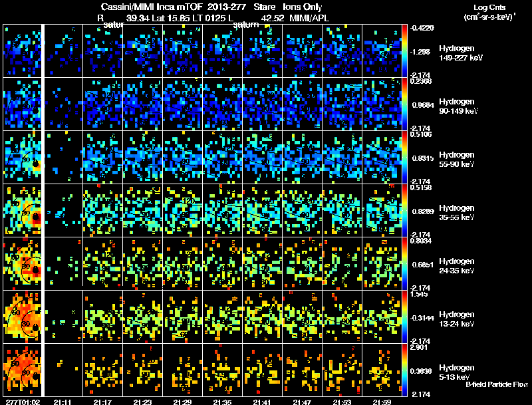Click the '-1.298' color scale value
The width and height of the screenshot is (532, 405).
click(420, 52)
